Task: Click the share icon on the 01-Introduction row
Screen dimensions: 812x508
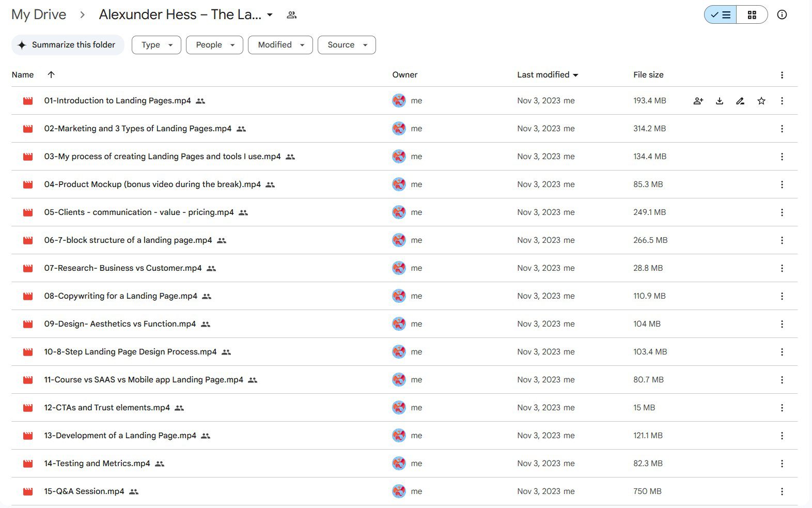Action: coord(698,101)
